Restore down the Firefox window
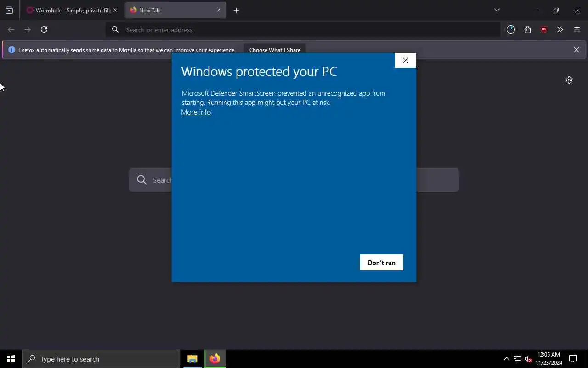The width and height of the screenshot is (588, 368). (556, 10)
